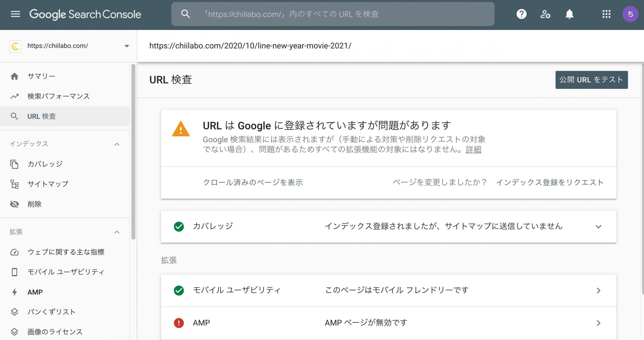
Task: Click text インデックス登録されましたが、サイトマップに送信していません
Action: click(444, 226)
